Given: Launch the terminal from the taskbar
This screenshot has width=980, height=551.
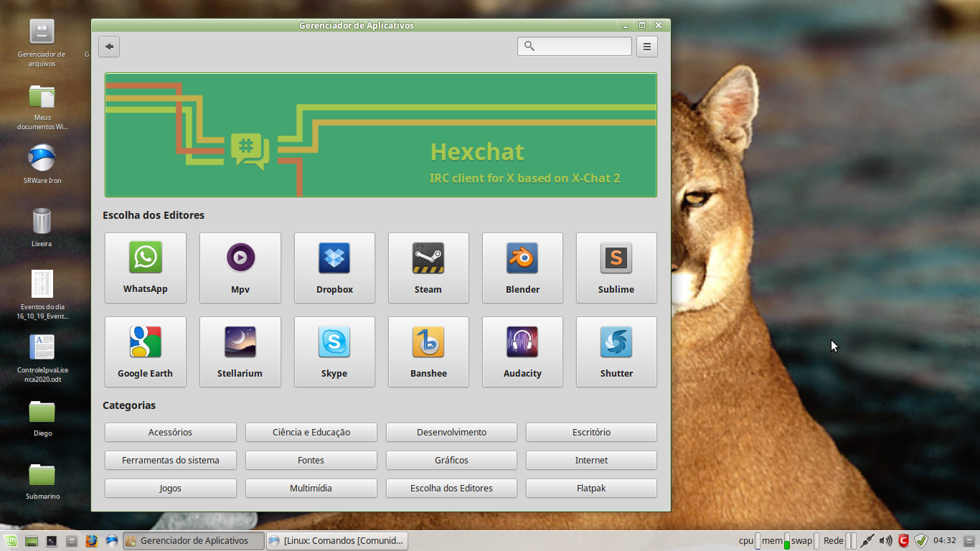Looking at the screenshot, I should [52, 541].
